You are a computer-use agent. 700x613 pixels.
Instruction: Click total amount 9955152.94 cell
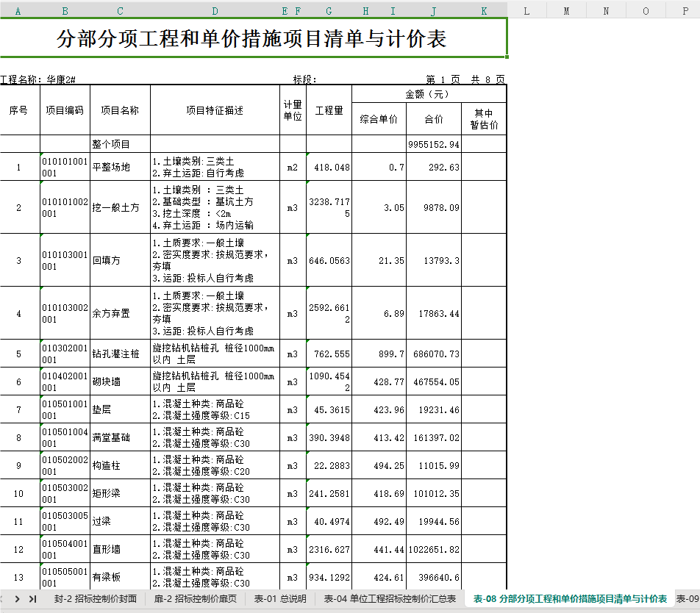pos(434,144)
